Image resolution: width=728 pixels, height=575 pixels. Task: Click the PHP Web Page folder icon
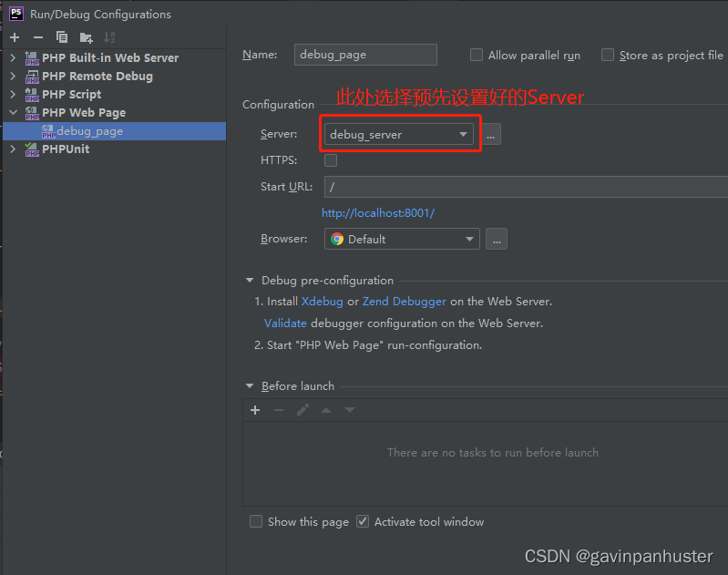(32, 113)
